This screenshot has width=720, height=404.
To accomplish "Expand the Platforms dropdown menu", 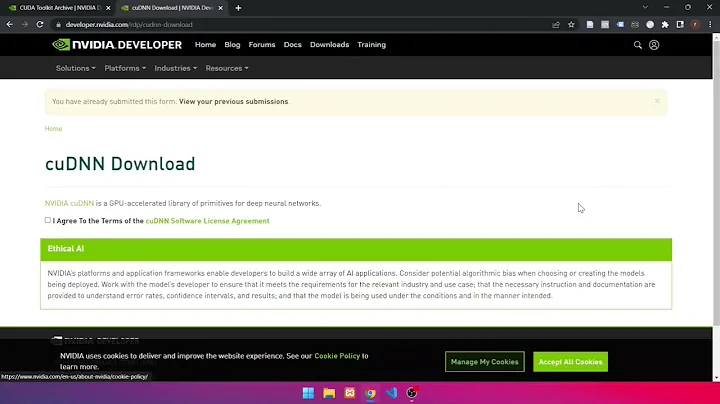I will click(125, 68).
